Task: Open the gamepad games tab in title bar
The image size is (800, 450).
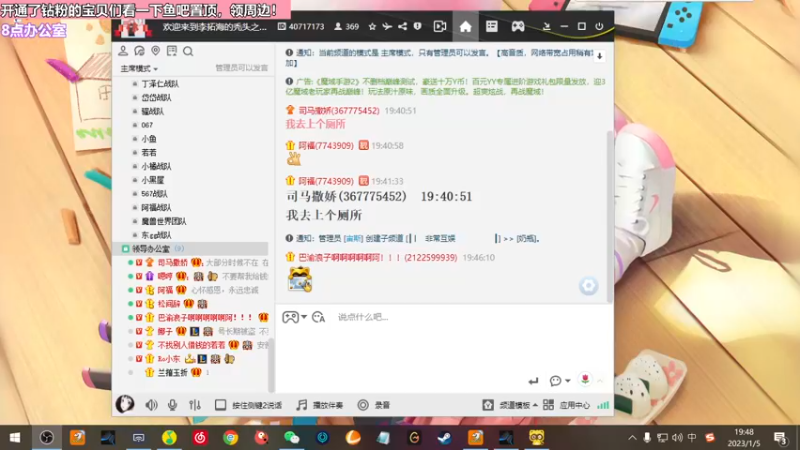Action: tap(518, 27)
